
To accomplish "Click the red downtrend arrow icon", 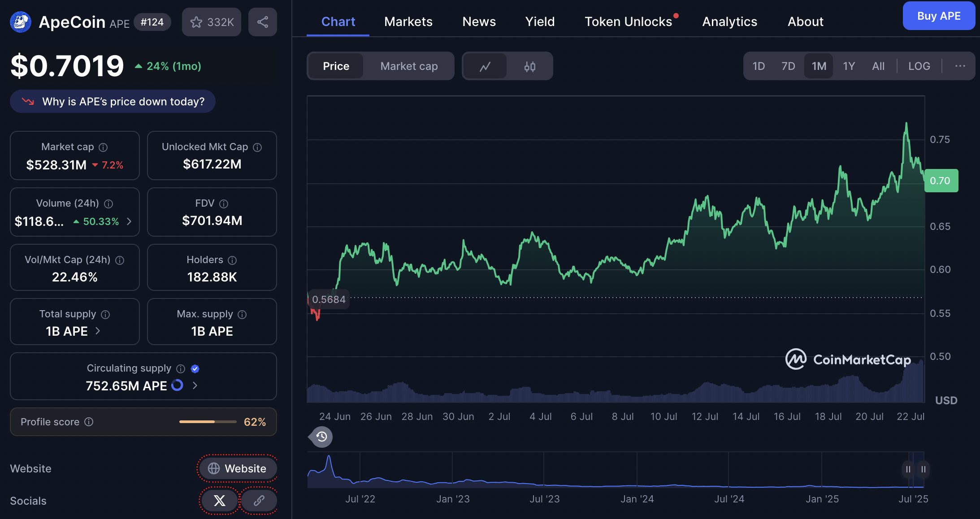I will point(28,101).
